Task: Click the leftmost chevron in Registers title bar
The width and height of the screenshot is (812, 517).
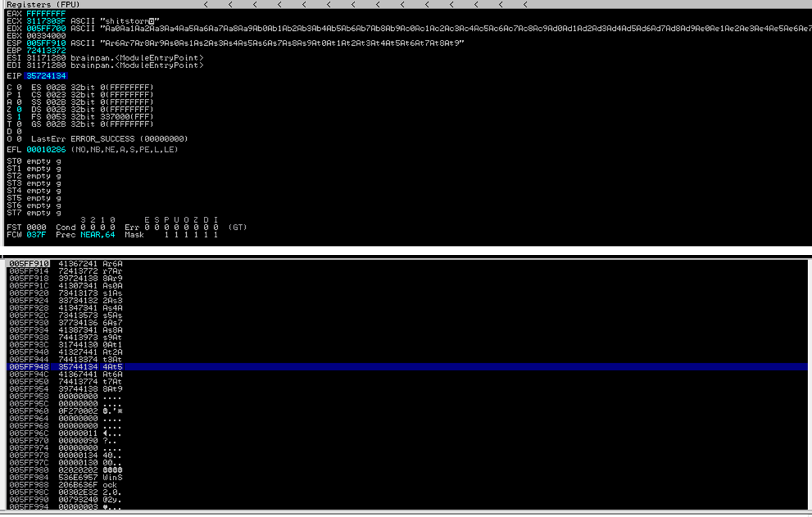Action: [206, 5]
